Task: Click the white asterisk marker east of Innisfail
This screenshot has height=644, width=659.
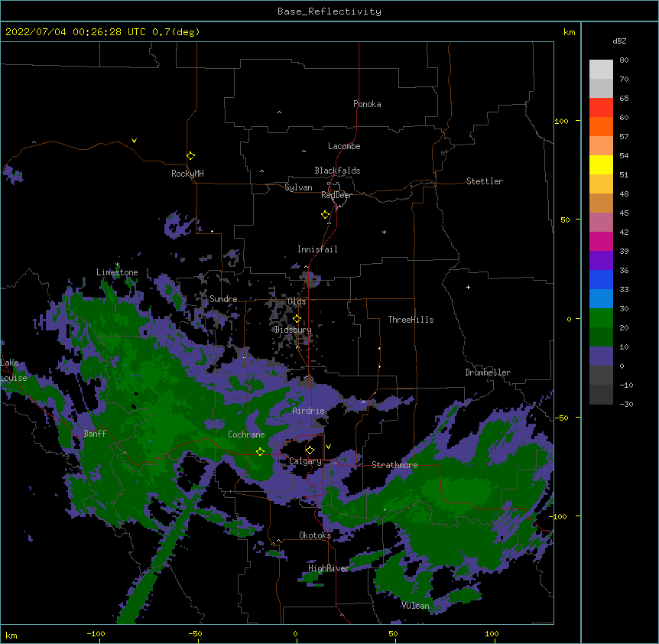Action: (x=384, y=232)
